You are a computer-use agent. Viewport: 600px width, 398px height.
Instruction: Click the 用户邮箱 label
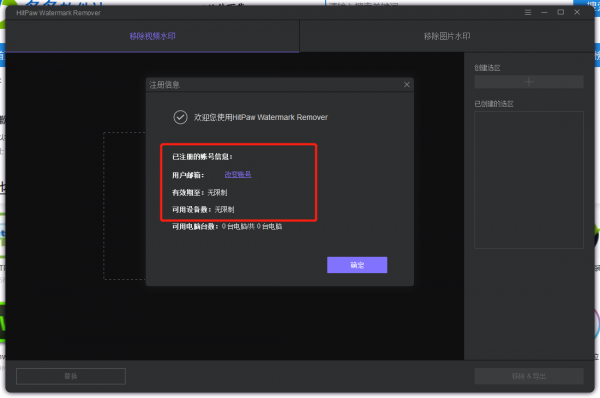[188, 175]
